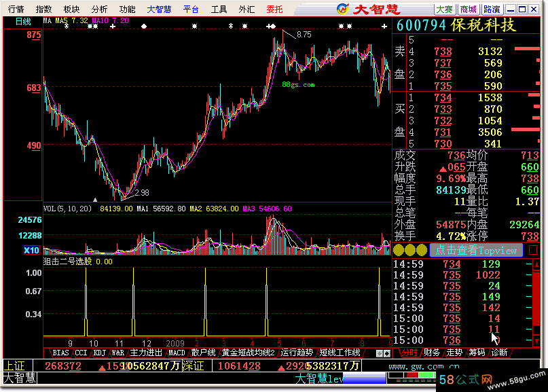Click the 大智慧 logo icon in title bar

[x=342, y=9]
